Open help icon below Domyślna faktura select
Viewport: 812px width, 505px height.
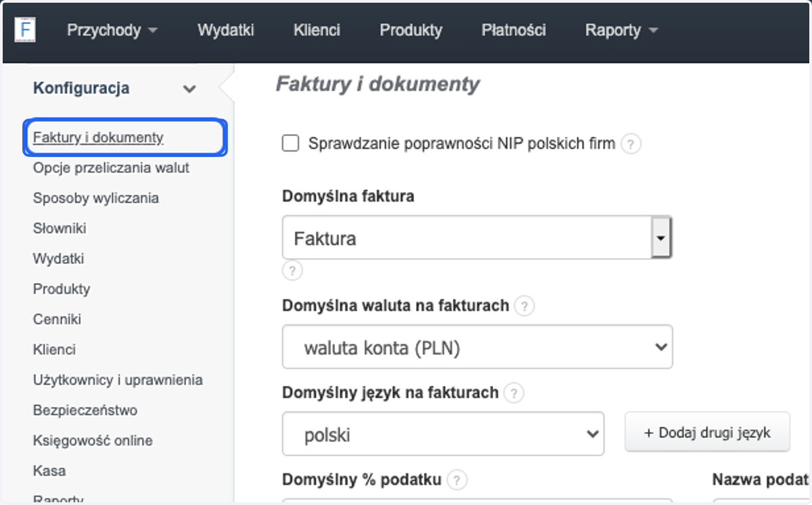coord(292,271)
